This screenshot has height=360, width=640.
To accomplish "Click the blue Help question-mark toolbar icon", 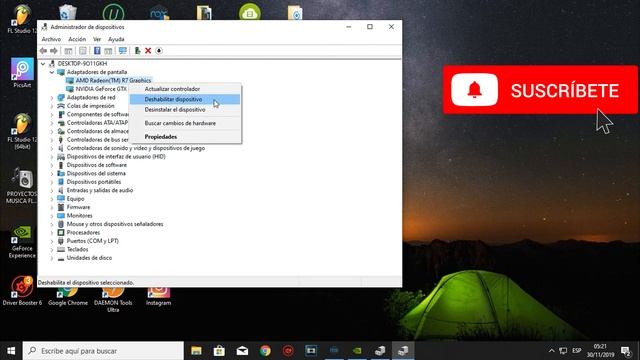I will point(97,51).
